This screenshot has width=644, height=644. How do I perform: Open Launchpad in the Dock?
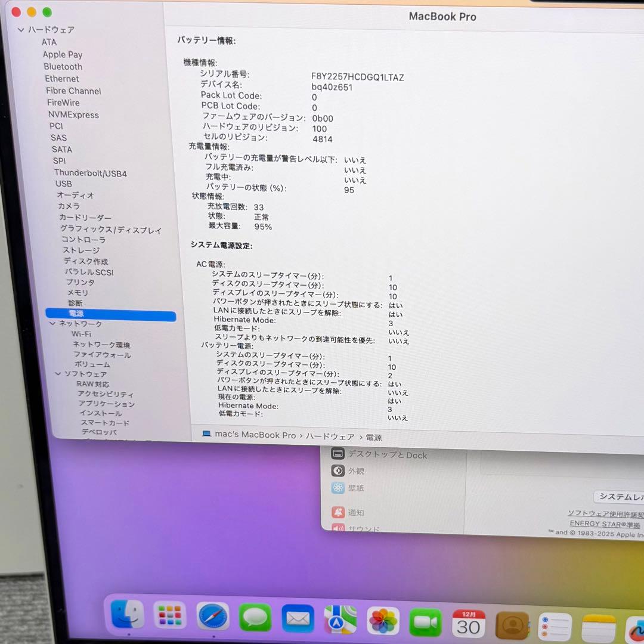click(169, 615)
